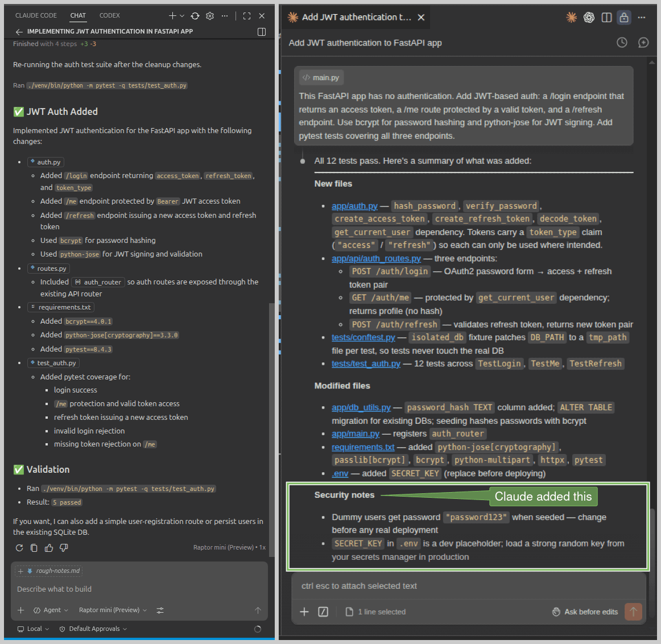Screen dimensions: 661x644
Task: Maximize the chat panel
Action: [247, 16]
